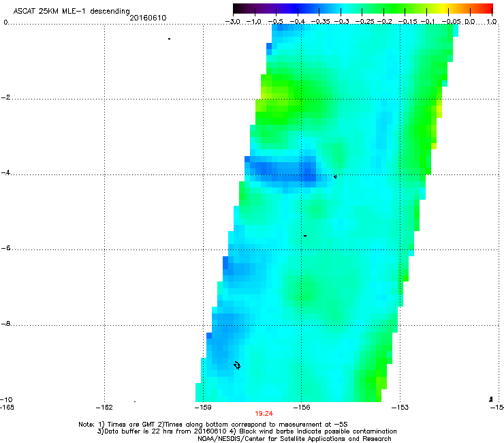This screenshot has width=504, height=443.
Task: Click the latitude axis label -8
Action: coord(5,323)
